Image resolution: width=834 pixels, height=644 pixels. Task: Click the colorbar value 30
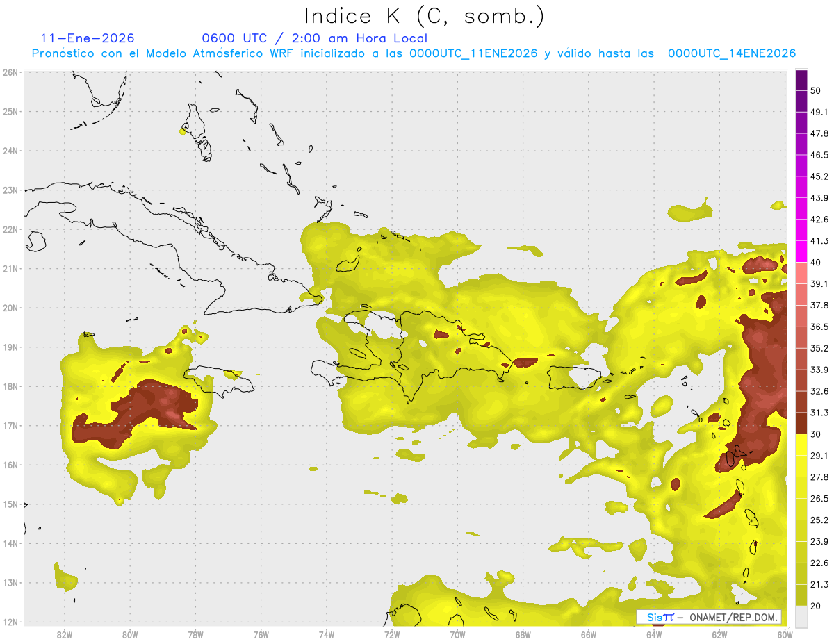point(817,434)
